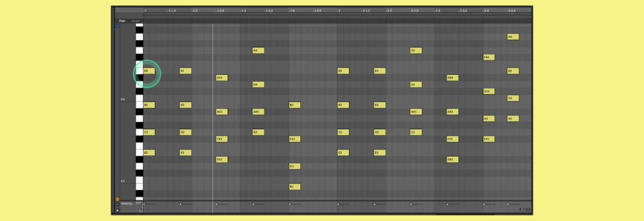Screen dimensions: 644x221
Task: Select the B3 note at beat 1.4
Action: pyautogui.click(x=295, y=105)
